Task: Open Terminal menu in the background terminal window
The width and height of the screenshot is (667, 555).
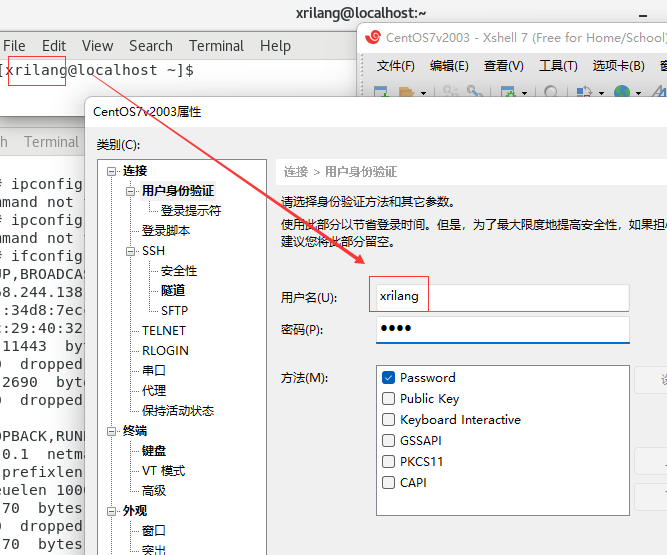Action: (51, 142)
